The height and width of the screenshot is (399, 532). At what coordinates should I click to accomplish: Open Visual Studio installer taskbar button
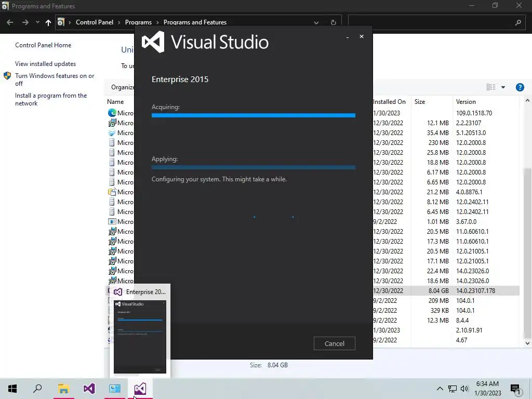(x=140, y=389)
